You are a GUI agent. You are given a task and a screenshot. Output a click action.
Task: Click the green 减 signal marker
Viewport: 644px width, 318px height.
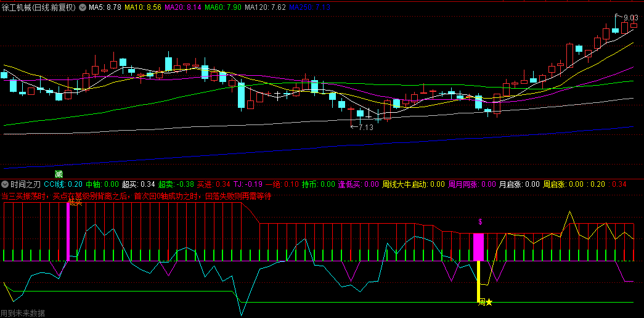tap(59, 174)
